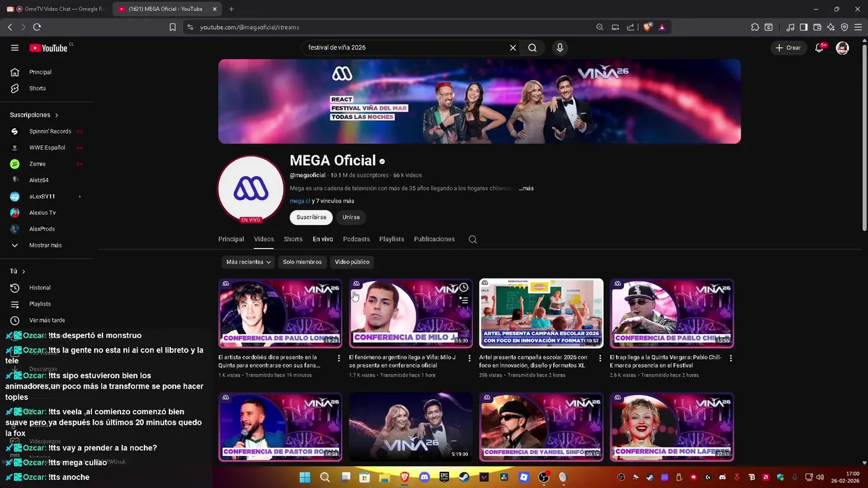This screenshot has height=488, width=868.
Task: Bookmark this page in the address bar
Action: [172, 27]
